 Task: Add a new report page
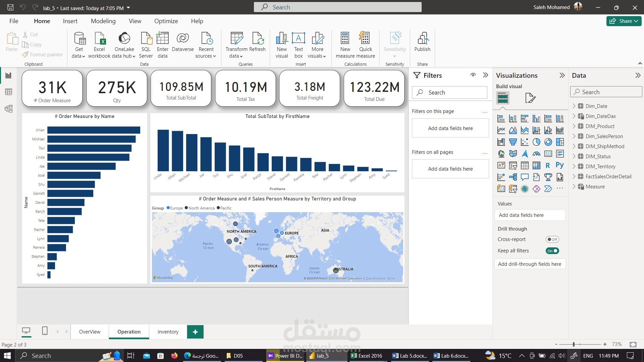195,331
